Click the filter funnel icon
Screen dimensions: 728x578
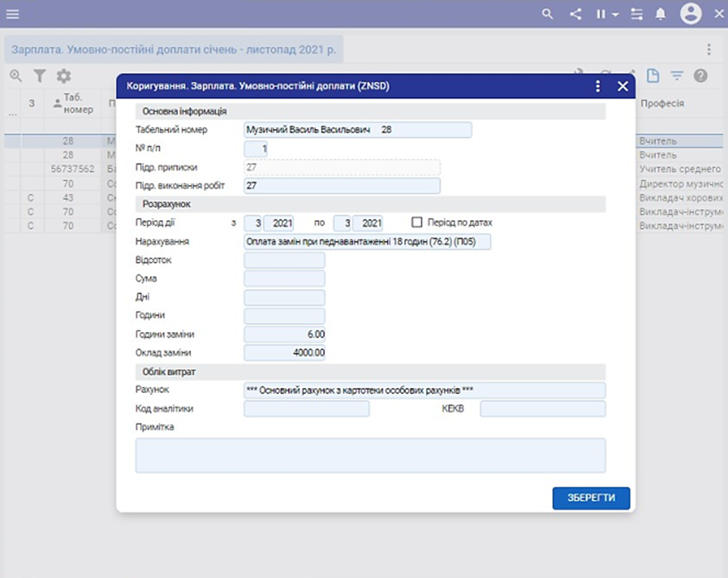[40, 76]
